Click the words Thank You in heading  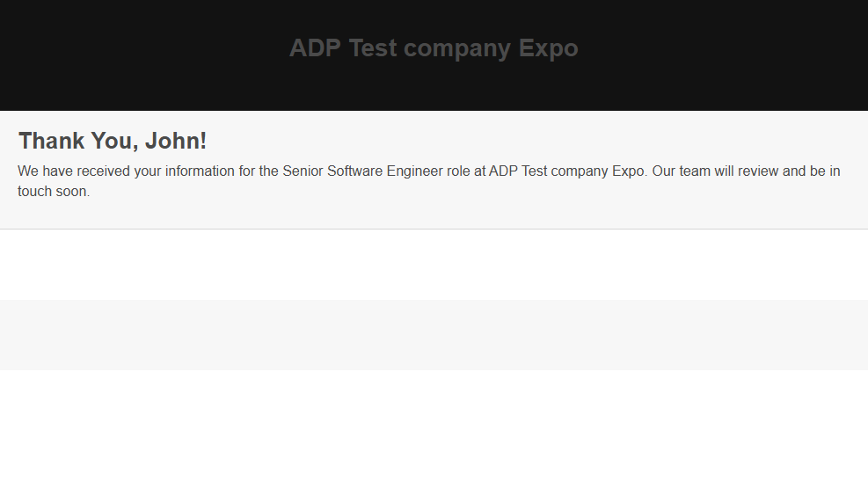pyautogui.click(x=77, y=141)
